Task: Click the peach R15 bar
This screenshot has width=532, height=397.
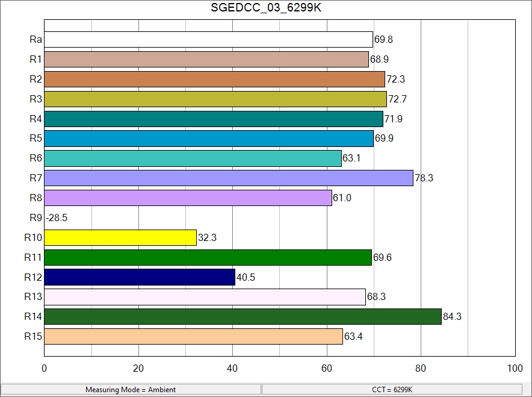Action: 193,337
